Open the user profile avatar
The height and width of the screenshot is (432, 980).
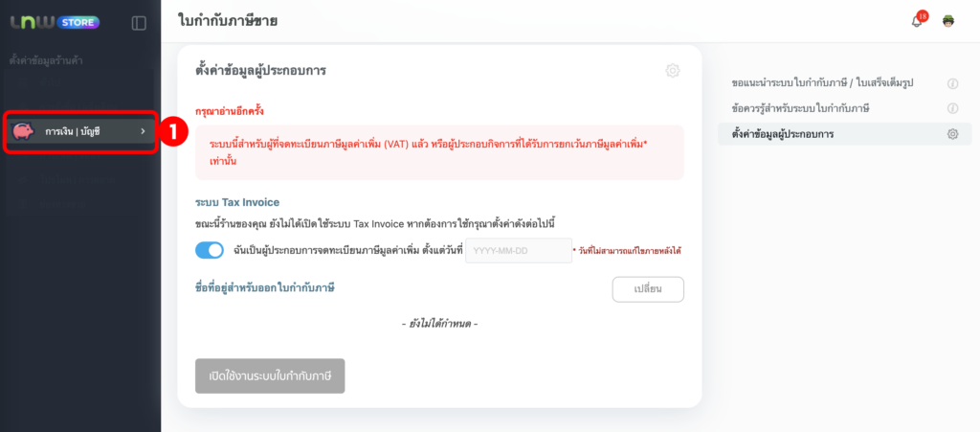point(949,21)
